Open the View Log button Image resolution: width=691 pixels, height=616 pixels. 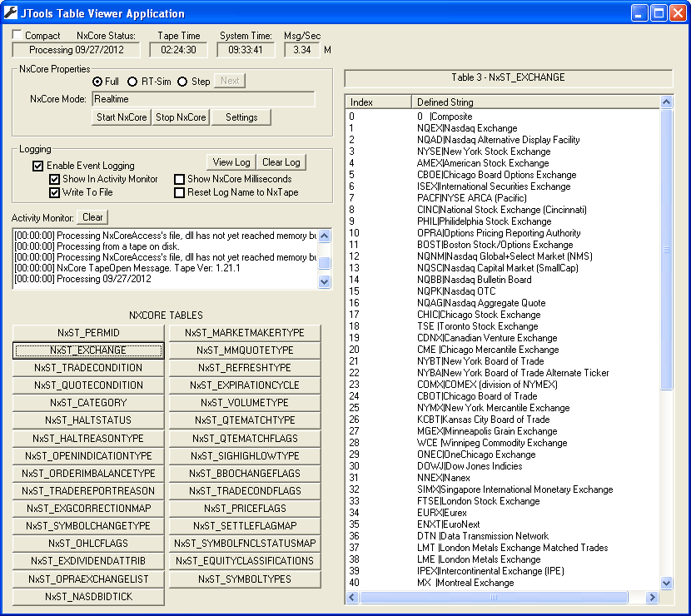(231, 162)
